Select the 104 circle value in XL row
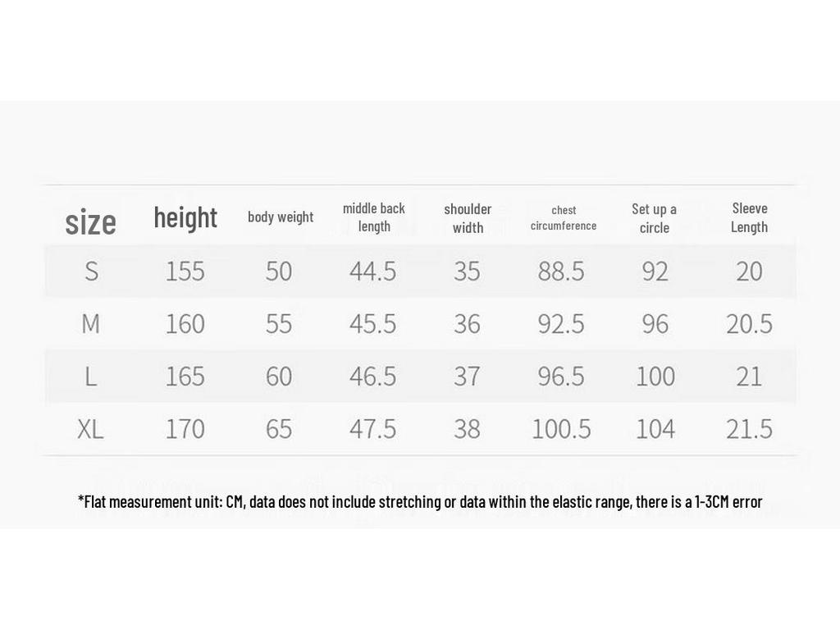840x630 pixels. pyautogui.click(x=655, y=429)
